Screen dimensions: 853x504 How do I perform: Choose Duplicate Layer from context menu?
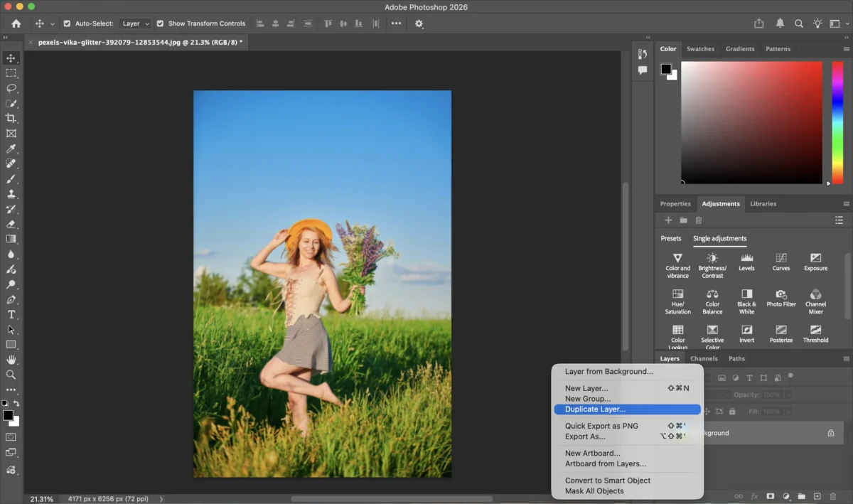(x=595, y=409)
